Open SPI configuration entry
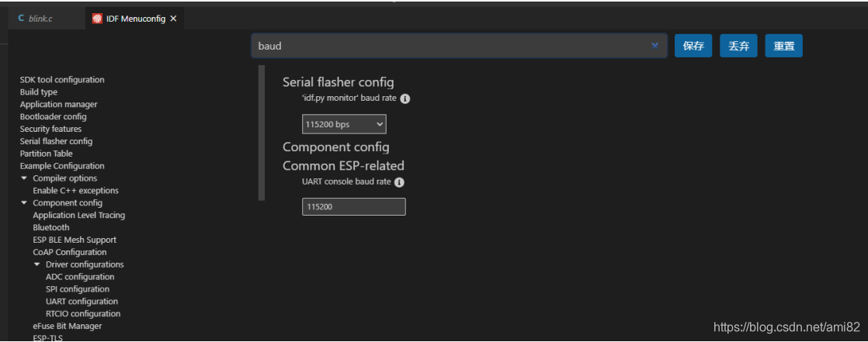The height and width of the screenshot is (342, 868). click(78, 289)
